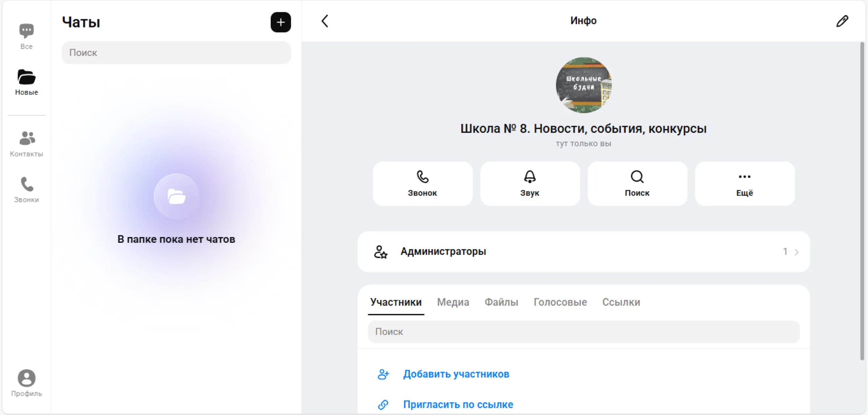Open Профиль at bottom of sidebar

point(26,383)
